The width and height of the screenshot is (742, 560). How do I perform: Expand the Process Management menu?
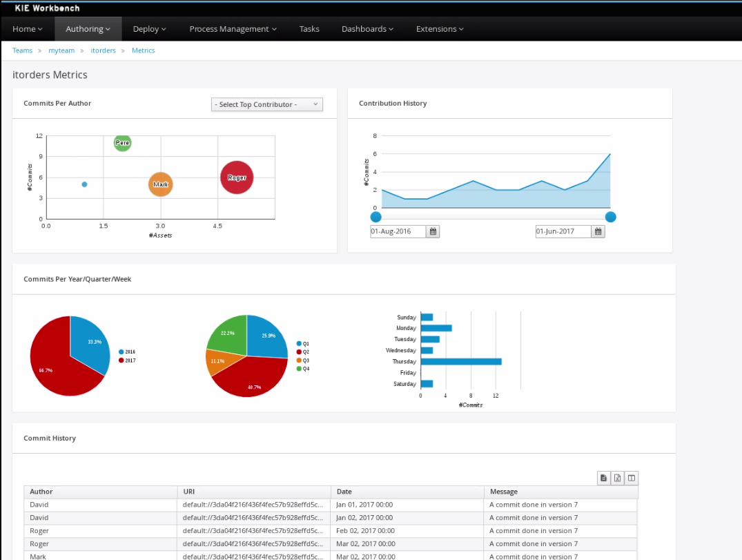click(233, 29)
